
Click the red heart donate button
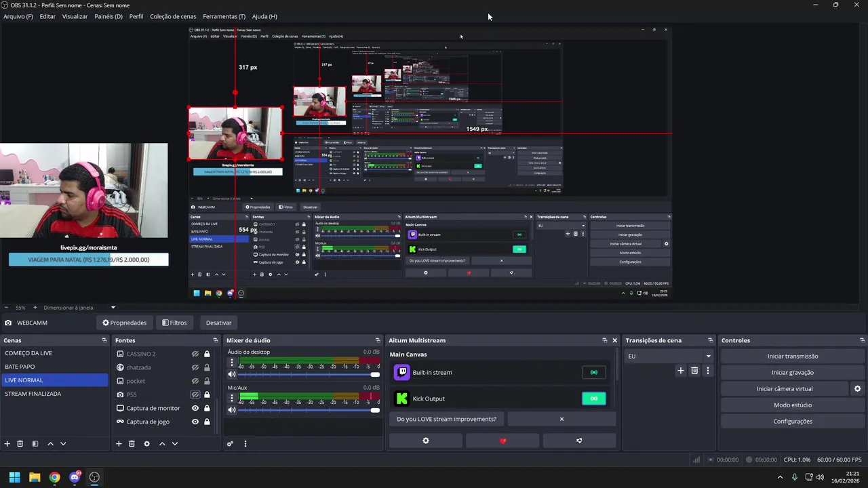[502, 441]
